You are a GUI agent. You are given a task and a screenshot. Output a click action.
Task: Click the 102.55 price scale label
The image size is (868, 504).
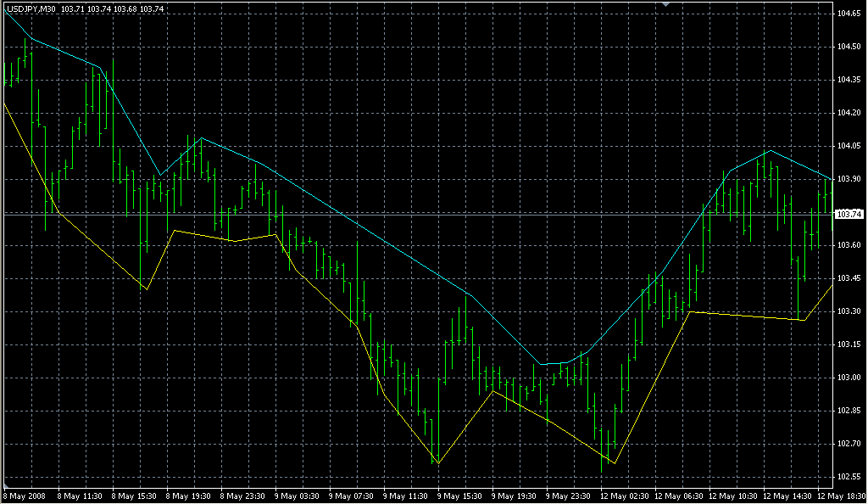[849, 477]
